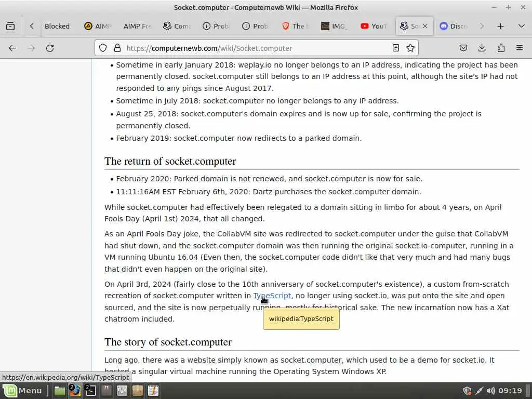Click the URL address field
532x399 pixels.
coord(256,48)
